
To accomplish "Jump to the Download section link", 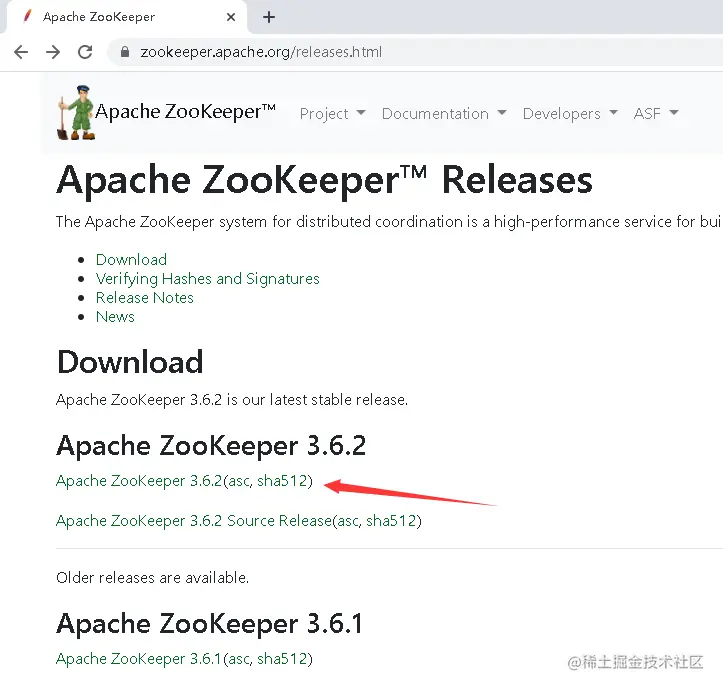I will [x=131, y=260].
